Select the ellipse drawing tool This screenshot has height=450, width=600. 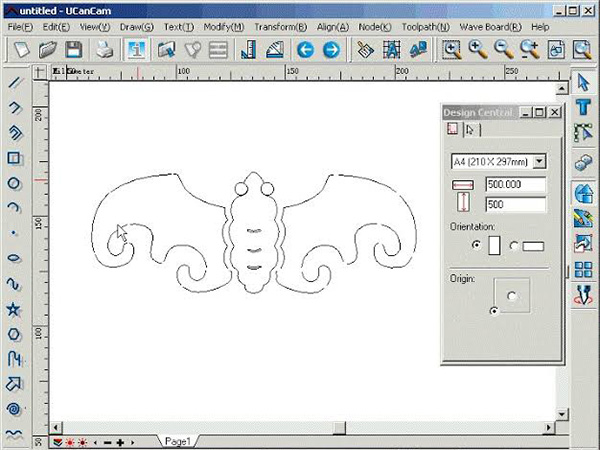point(14,258)
